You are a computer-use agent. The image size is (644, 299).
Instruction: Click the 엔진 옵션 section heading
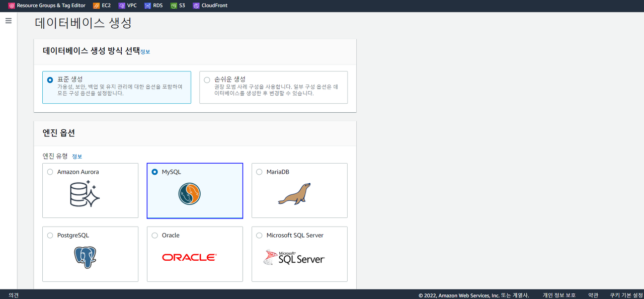pyautogui.click(x=59, y=133)
